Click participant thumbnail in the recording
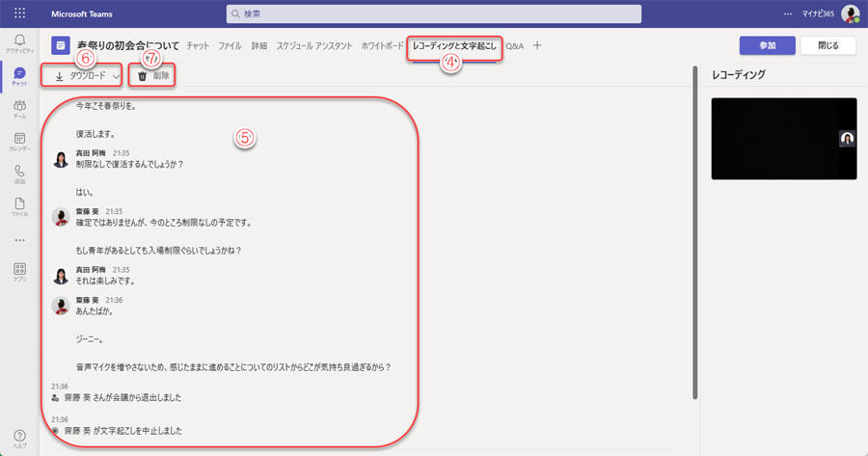The width and height of the screenshot is (868, 456). click(847, 139)
